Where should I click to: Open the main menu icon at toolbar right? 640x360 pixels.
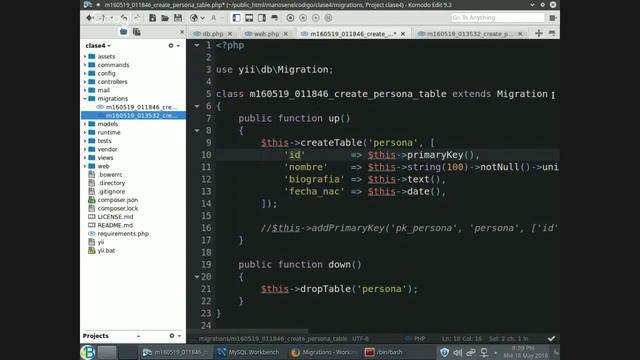tap(553, 18)
